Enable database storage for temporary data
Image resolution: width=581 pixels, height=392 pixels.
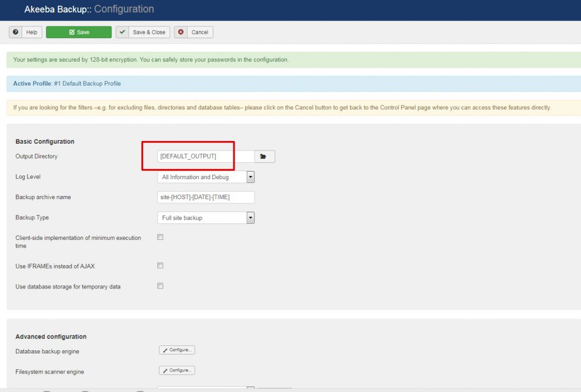coord(160,286)
